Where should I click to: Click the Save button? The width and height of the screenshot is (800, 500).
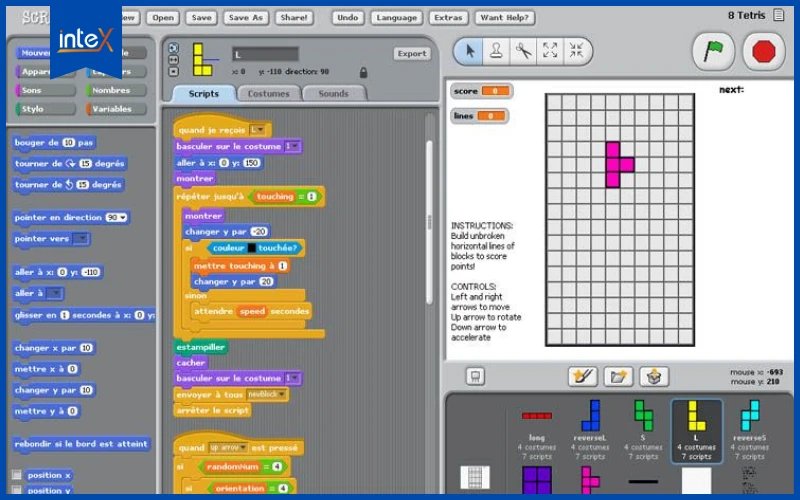(x=201, y=17)
